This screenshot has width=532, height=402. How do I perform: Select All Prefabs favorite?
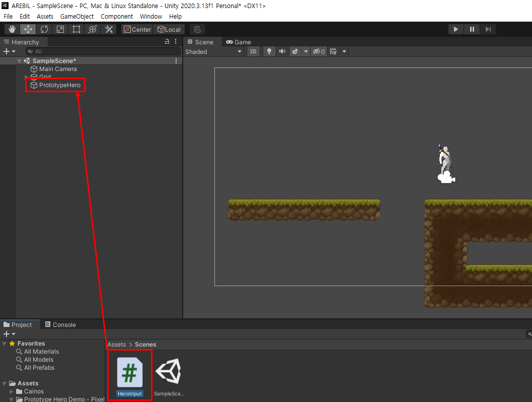pyautogui.click(x=35, y=368)
